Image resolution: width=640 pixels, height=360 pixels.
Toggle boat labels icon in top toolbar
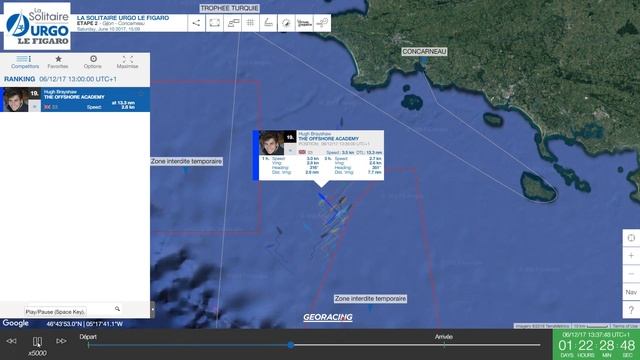tap(233, 23)
